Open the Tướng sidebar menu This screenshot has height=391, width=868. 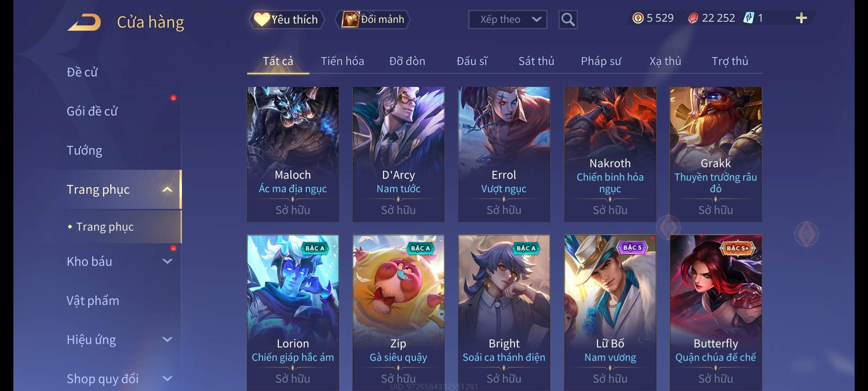tap(84, 150)
